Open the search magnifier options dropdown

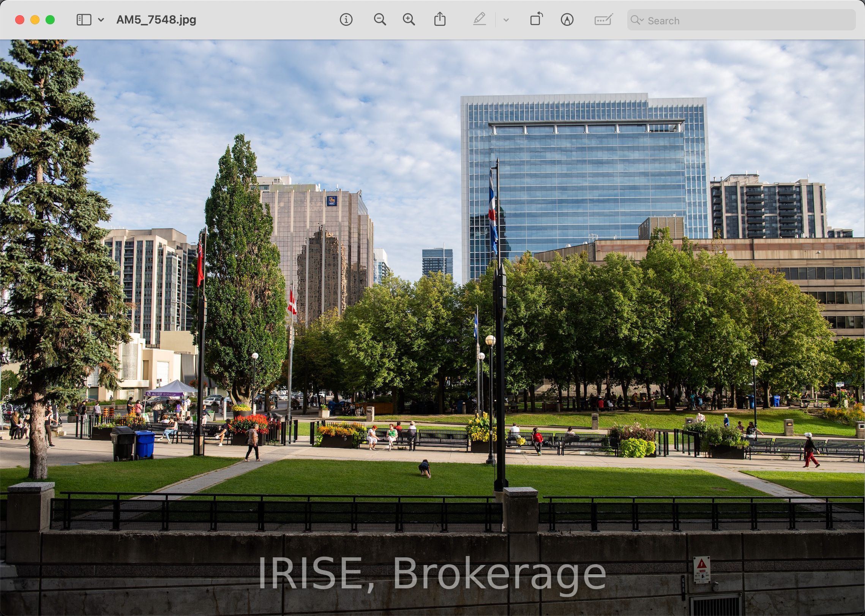637,20
